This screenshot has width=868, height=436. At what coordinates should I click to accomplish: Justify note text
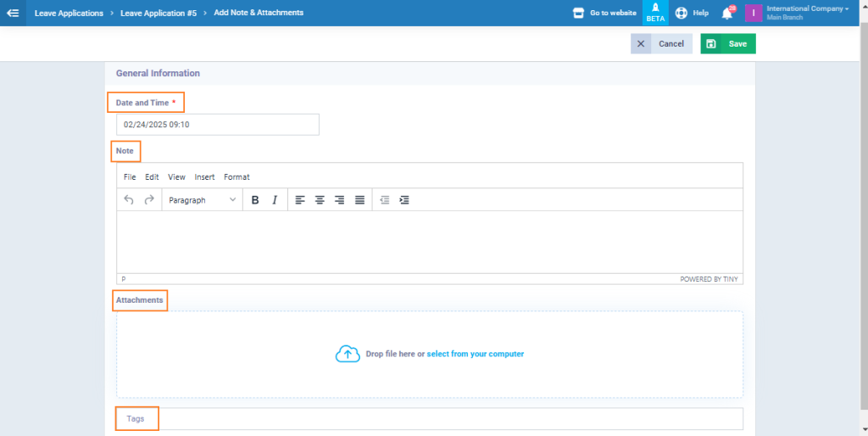tap(359, 200)
